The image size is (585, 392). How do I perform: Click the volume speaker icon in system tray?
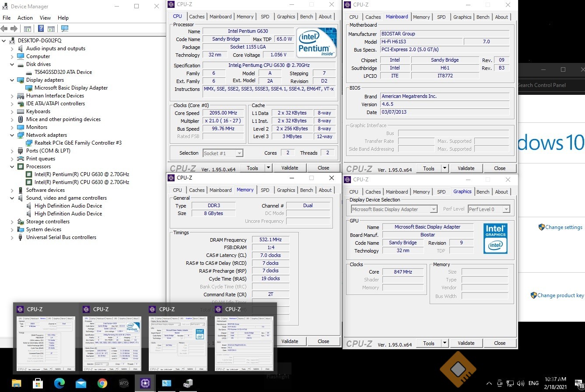[x=520, y=383]
